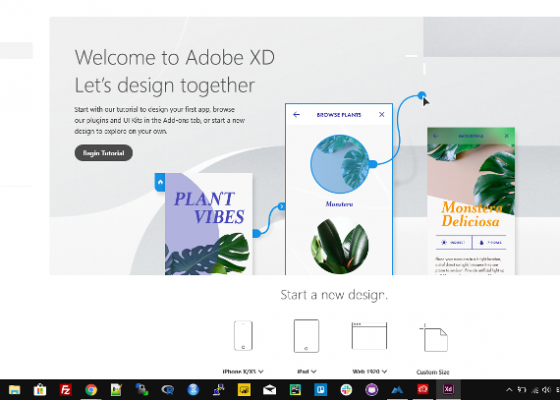This screenshot has height=400, width=560.
Task: Open the red taskbar app icon
Action: pyautogui.click(x=423, y=389)
